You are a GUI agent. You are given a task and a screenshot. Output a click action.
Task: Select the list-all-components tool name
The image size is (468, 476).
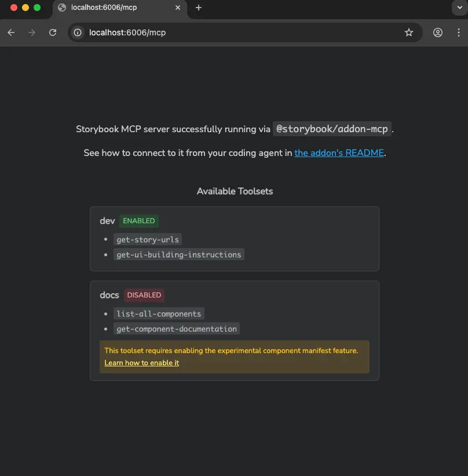[x=159, y=314]
